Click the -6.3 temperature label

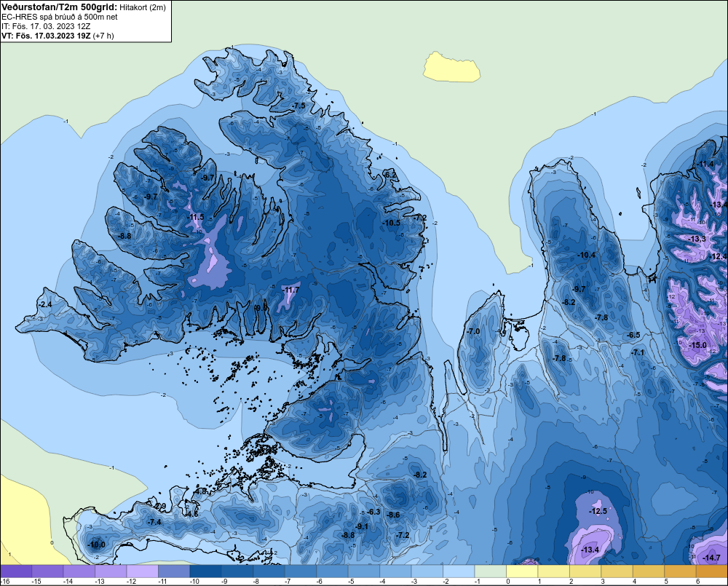(x=373, y=512)
